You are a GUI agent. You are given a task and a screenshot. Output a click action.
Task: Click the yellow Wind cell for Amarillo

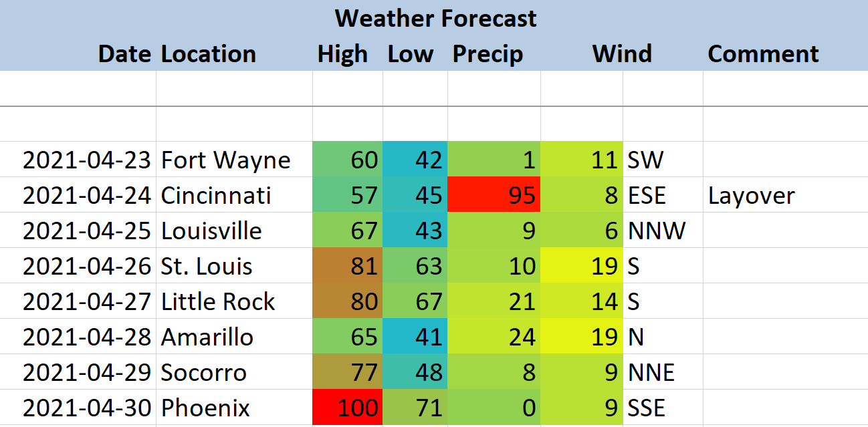click(x=582, y=337)
